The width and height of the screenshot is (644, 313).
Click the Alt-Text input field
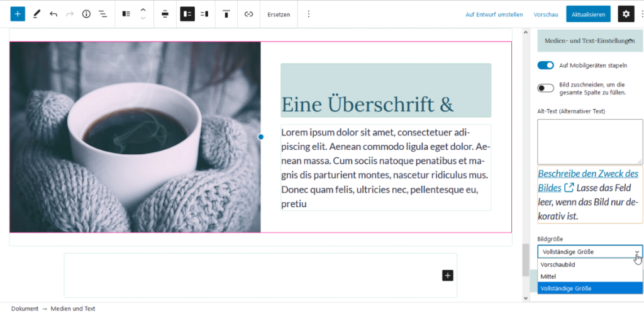coord(589,142)
